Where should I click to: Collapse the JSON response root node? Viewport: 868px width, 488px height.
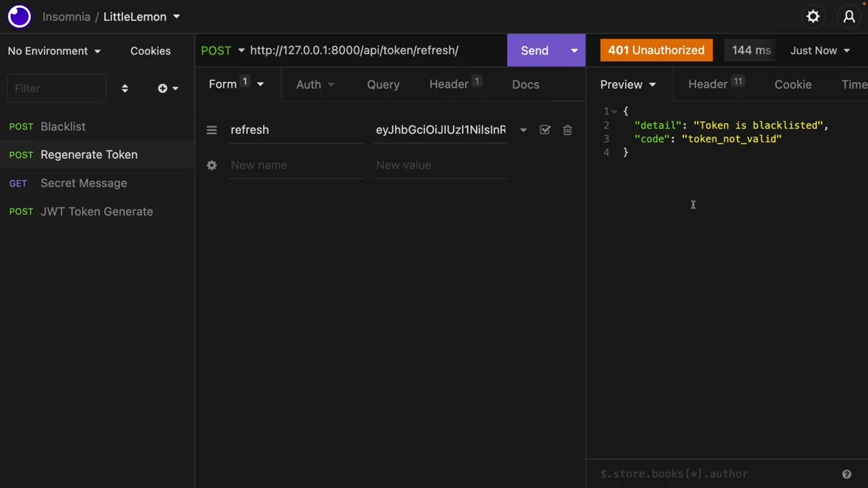614,112
